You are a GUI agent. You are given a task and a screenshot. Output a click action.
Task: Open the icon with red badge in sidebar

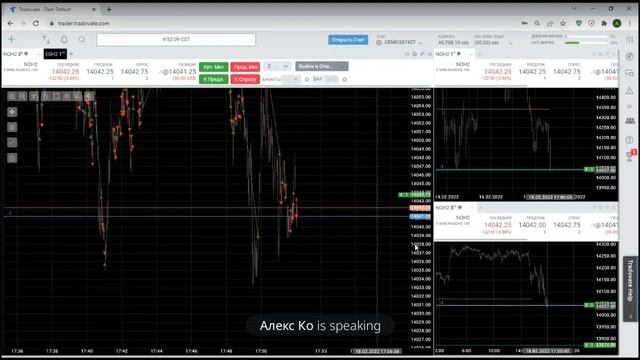click(631, 155)
